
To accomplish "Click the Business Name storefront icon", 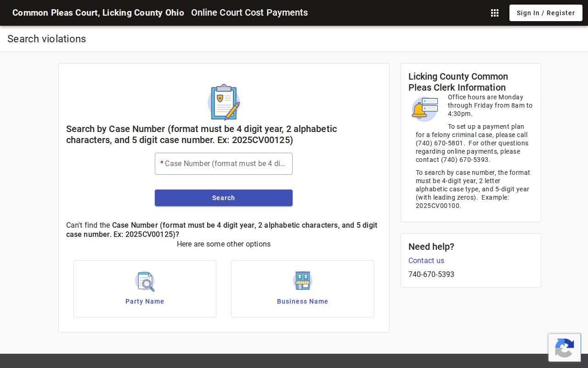I will coord(303,281).
